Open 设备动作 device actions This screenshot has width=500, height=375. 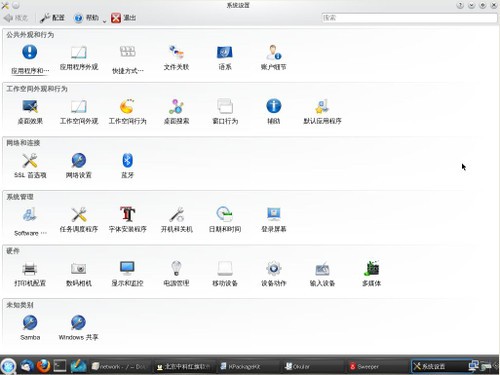(274, 274)
